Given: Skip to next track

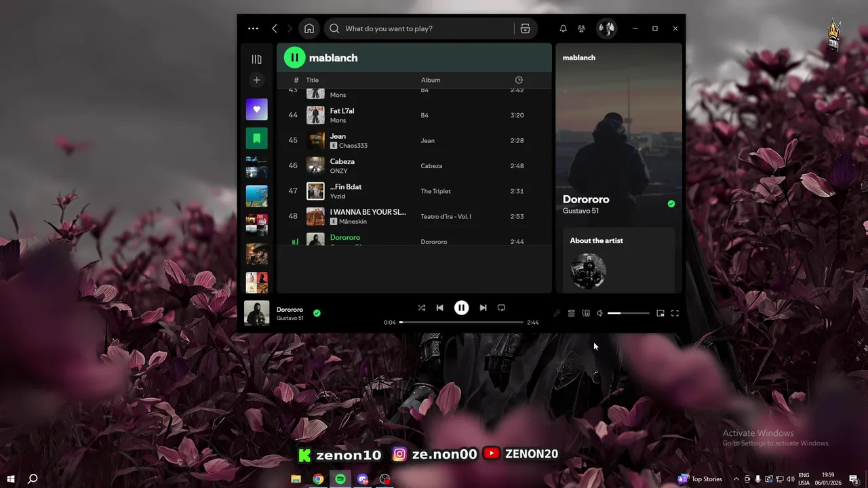Looking at the screenshot, I should [x=483, y=308].
